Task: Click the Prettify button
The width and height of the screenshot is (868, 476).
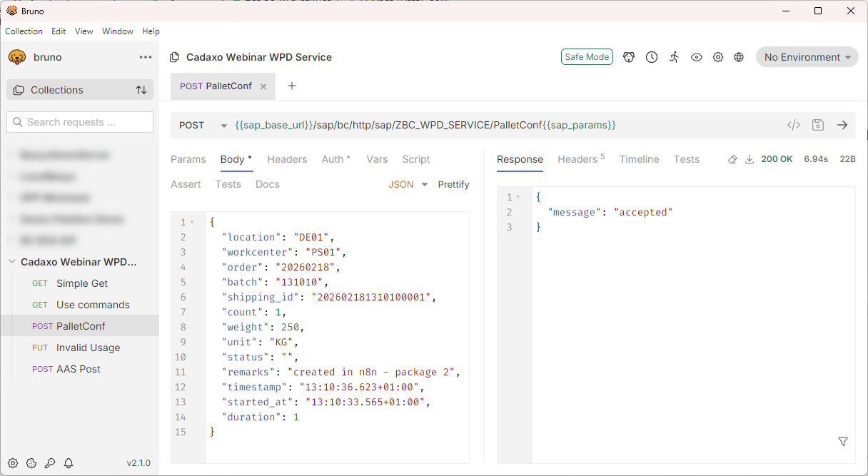Action: [453, 184]
